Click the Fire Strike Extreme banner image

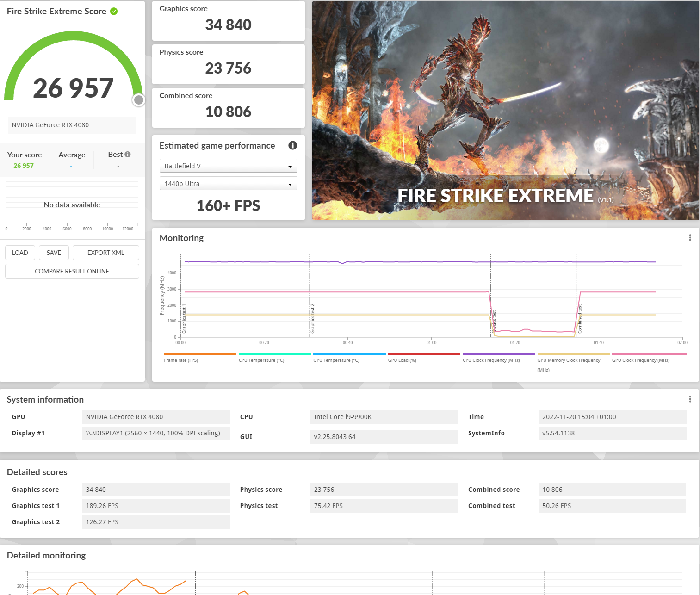pos(506,111)
